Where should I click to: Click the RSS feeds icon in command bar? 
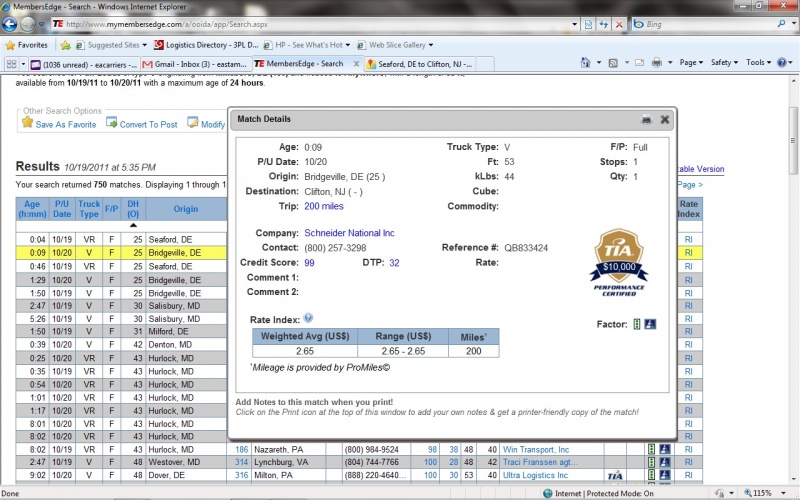pyautogui.click(x=613, y=63)
